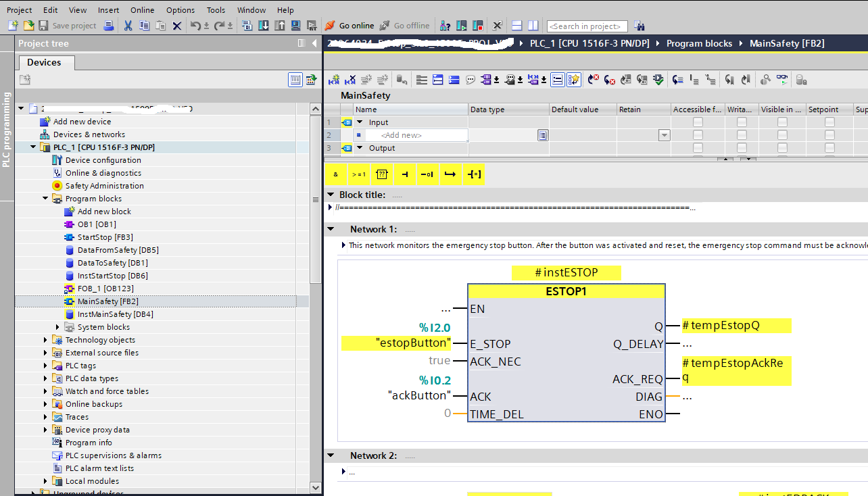Image resolution: width=868 pixels, height=496 pixels.
Task: Click the Print icon in main toolbar
Action: click(x=109, y=26)
